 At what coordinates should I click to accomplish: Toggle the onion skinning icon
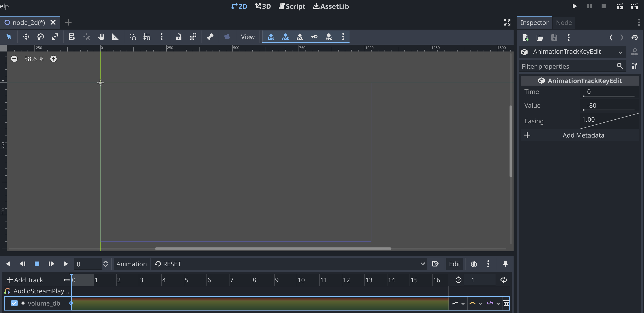click(473, 264)
